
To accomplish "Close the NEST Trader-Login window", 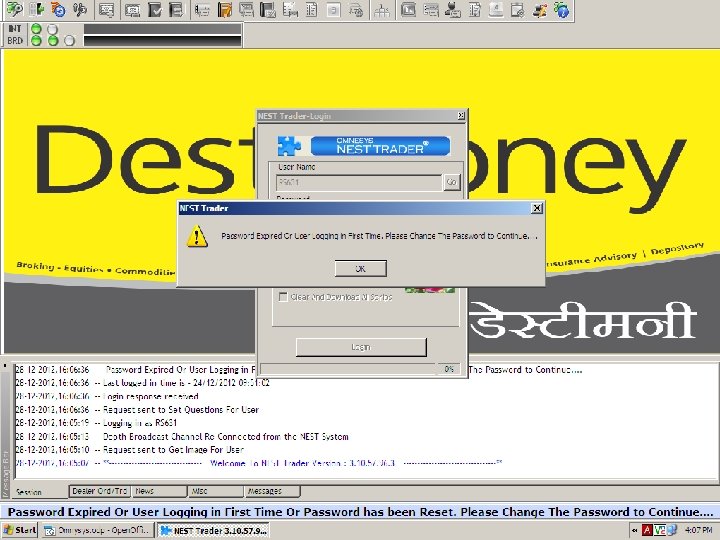I will (461, 116).
